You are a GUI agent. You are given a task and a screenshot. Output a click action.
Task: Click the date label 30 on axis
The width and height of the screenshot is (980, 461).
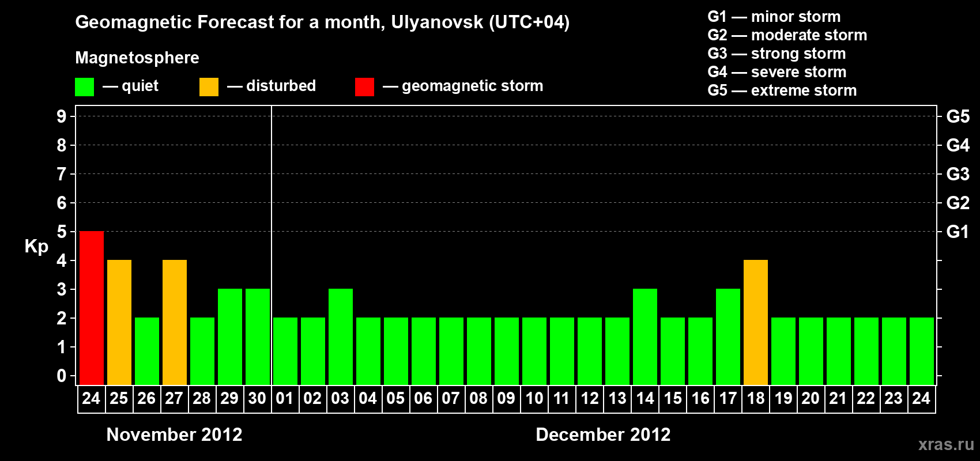click(x=257, y=398)
